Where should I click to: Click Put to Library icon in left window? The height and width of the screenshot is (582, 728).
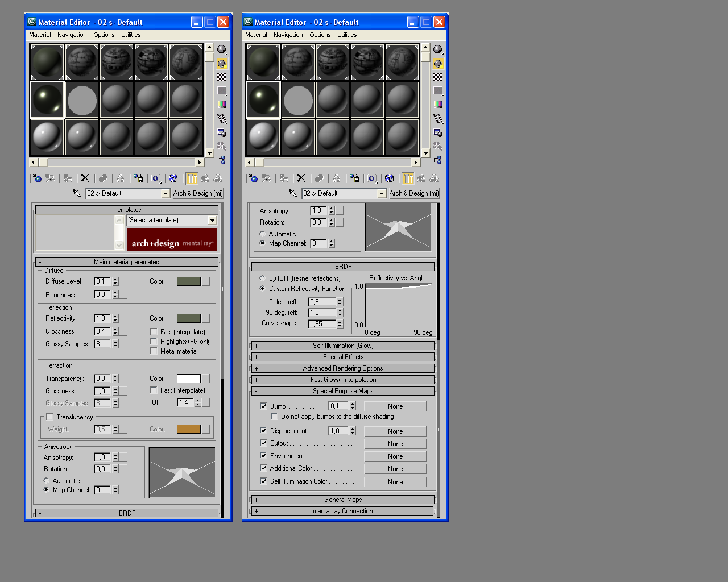tap(138, 178)
